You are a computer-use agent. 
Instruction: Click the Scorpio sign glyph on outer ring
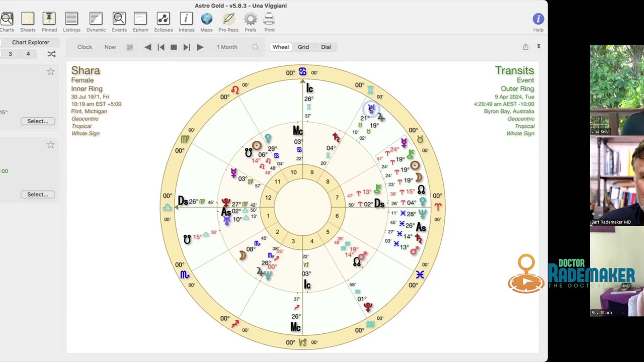click(x=185, y=275)
